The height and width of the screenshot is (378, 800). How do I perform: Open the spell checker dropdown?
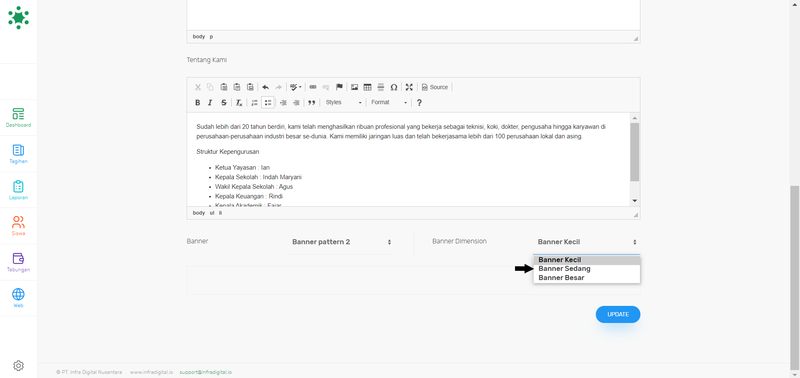[x=295, y=87]
